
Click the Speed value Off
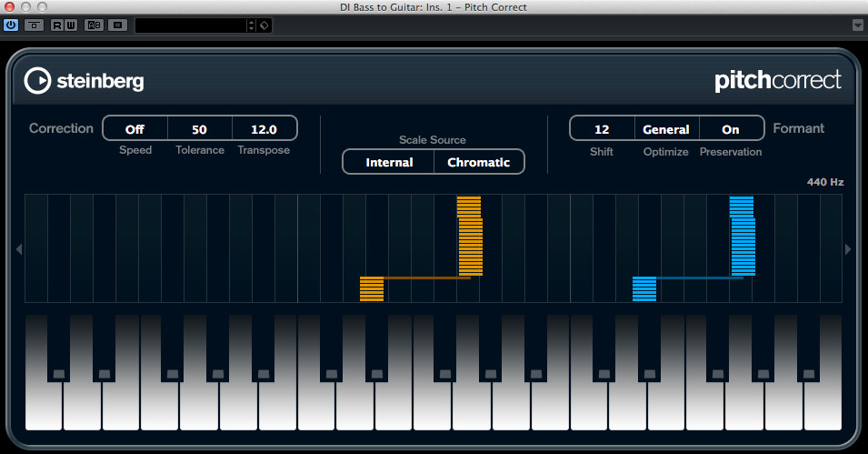click(135, 129)
